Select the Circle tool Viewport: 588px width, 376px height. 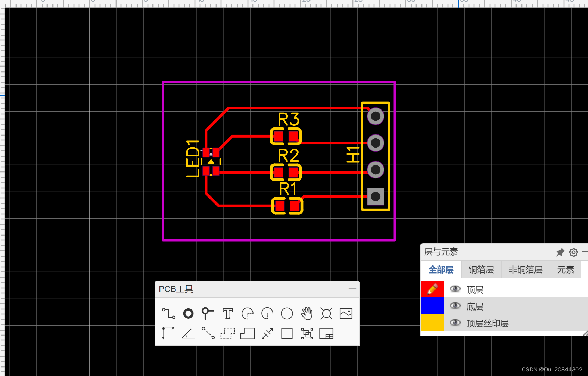(287, 313)
